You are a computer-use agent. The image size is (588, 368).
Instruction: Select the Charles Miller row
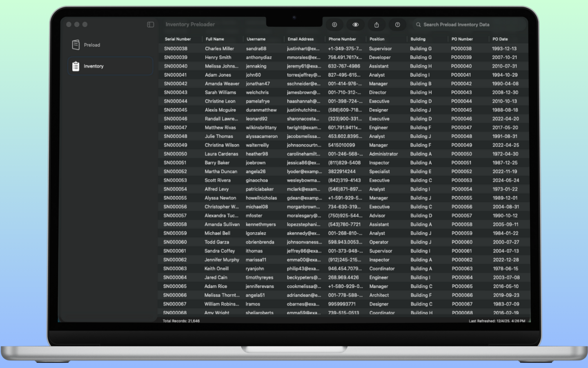click(x=219, y=49)
